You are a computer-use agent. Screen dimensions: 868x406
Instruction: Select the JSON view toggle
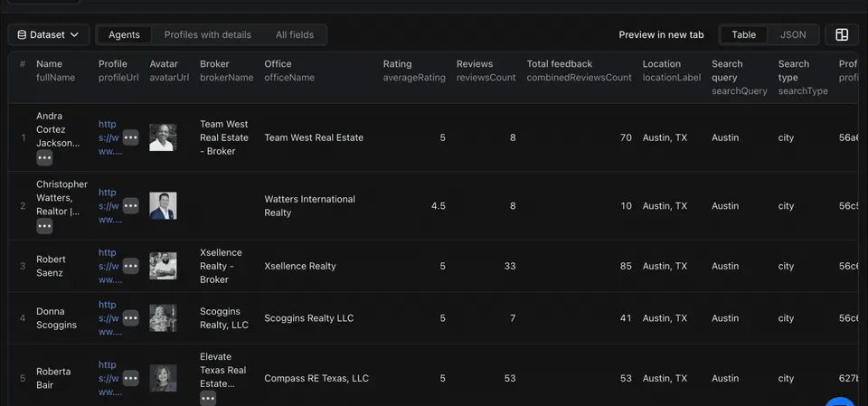coord(793,35)
